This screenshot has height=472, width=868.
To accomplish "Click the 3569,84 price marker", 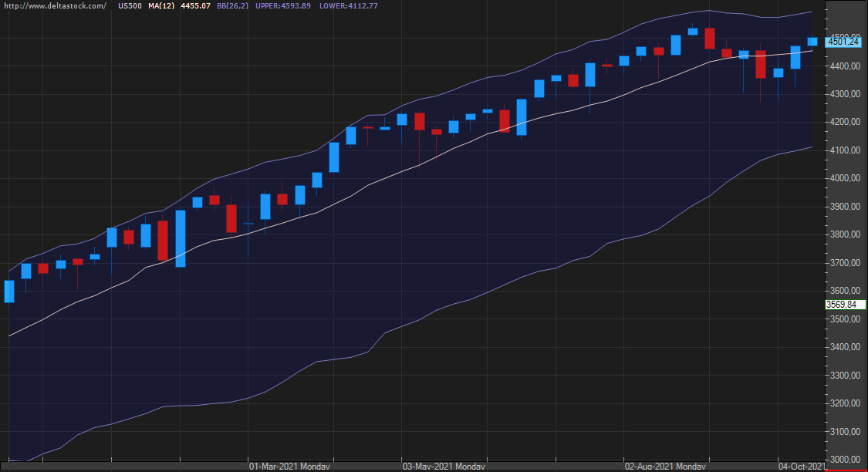I will coord(845,305).
